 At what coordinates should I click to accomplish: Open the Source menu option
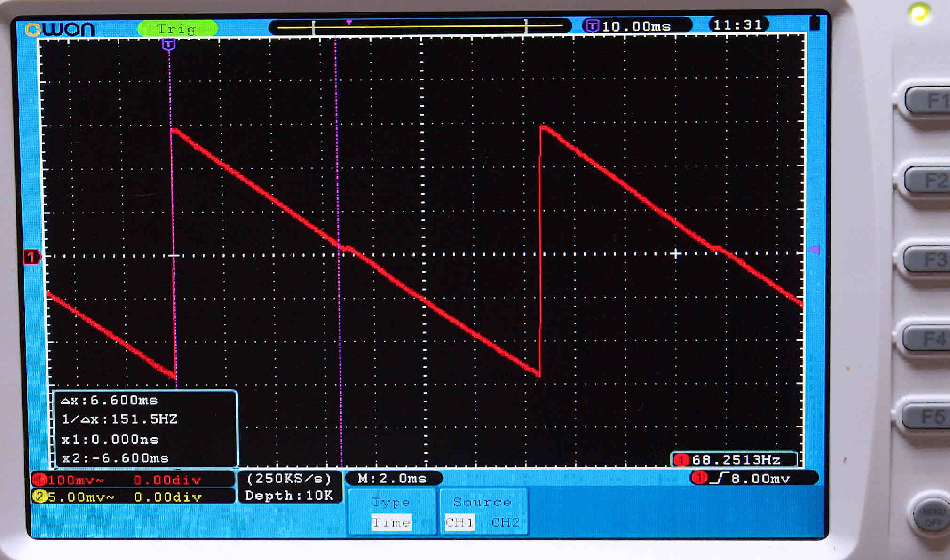click(x=482, y=502)
